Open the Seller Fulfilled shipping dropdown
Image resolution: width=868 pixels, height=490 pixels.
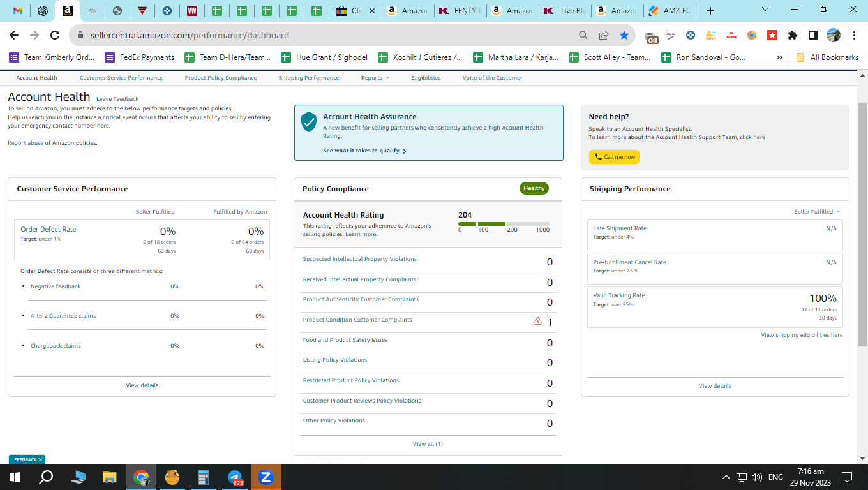pos(817,212)
